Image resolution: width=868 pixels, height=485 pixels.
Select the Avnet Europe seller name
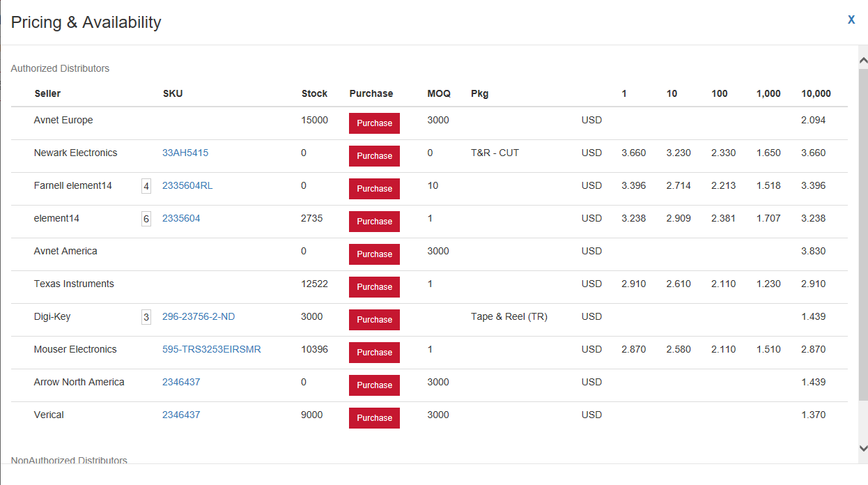(63, 120)
